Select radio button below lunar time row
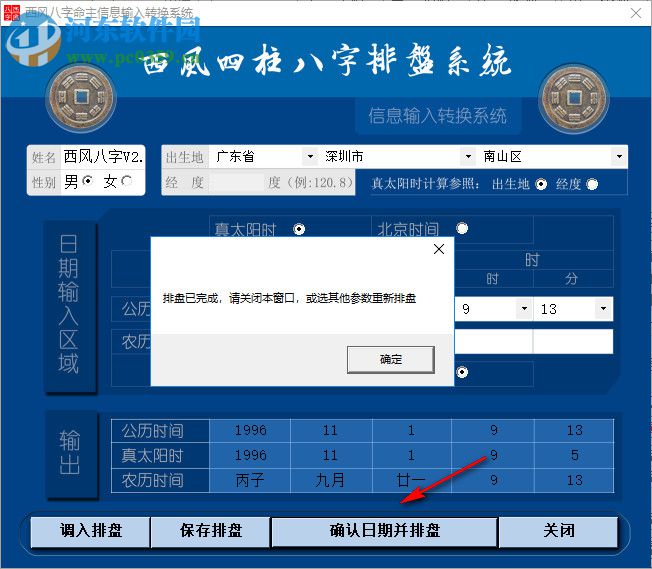The image size is (652, 569). [462, 372]
